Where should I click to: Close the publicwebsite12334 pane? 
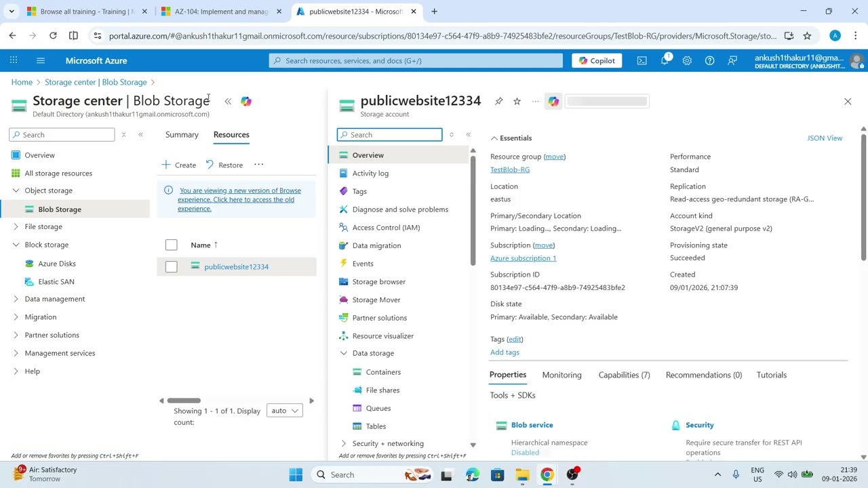click(x=848, y=101)
